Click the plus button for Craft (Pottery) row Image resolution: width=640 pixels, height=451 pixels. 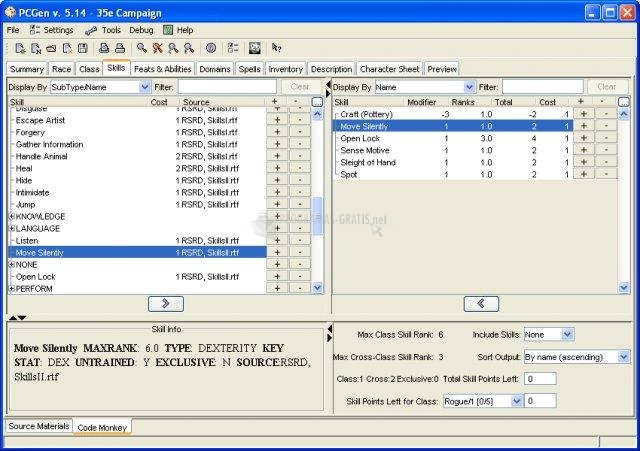[584, 114]
